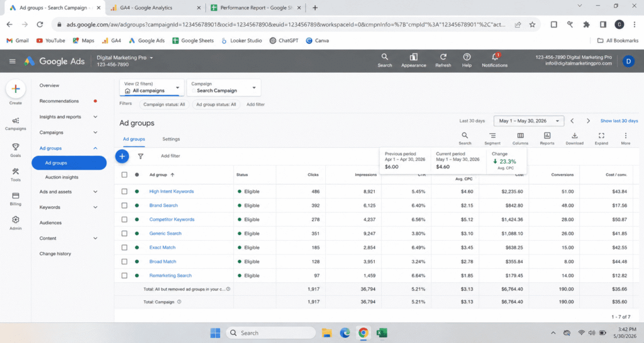The height and width of the screenshot is (343, 644).
Task: Click the blue add ad group plus button
Action: (122, 156)
